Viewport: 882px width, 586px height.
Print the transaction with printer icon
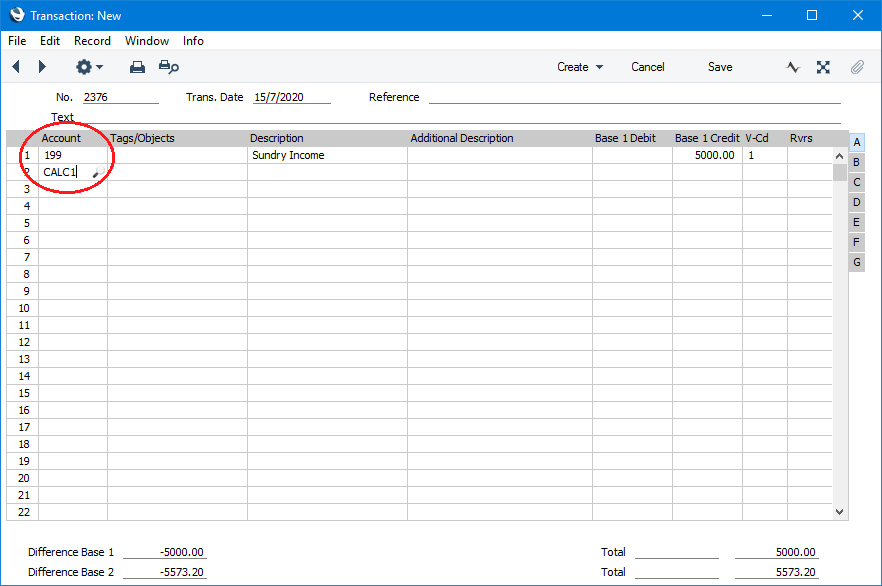[137, 67]
